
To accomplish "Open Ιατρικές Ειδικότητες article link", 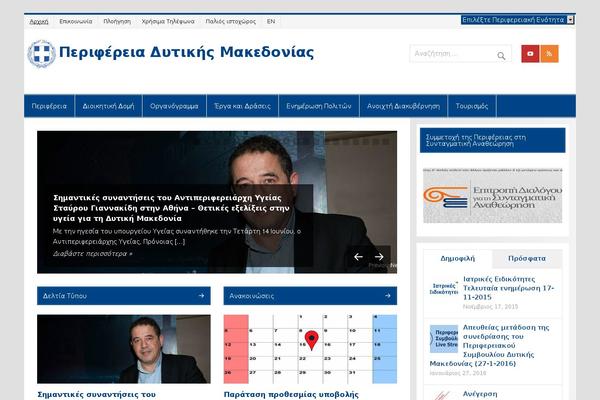I will coord(508,288).
